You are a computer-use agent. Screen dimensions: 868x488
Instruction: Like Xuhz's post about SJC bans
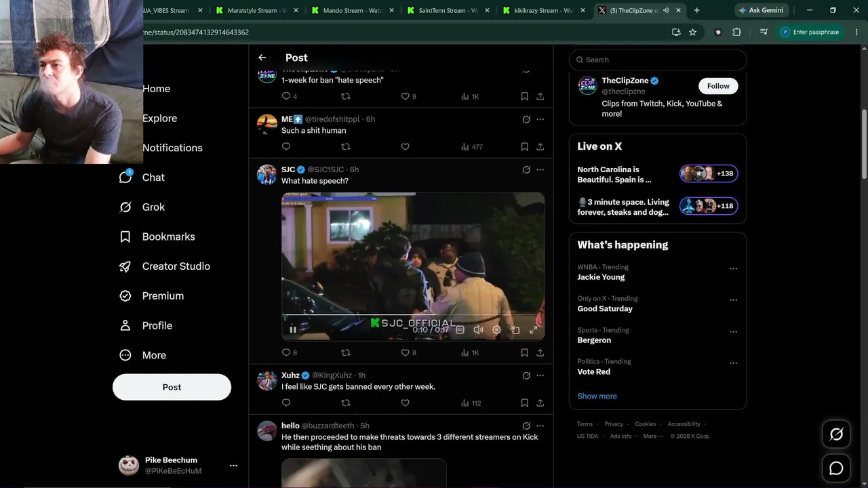point(406,403)
